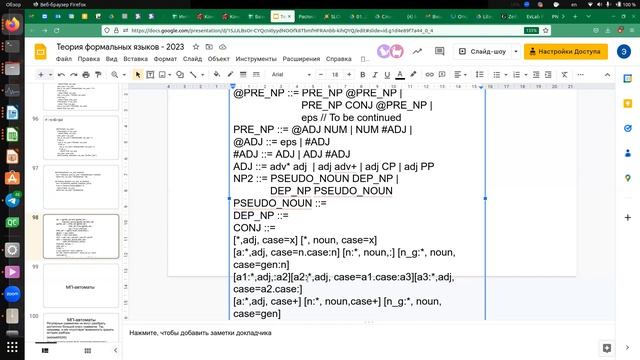Select the line drawing tool
The width and height of the screenshot is (640, 360).
pyautogui.click(x=193, y=75)
